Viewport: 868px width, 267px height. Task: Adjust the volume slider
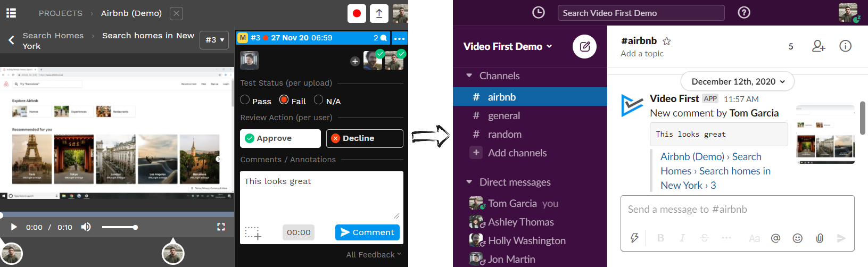120,227
